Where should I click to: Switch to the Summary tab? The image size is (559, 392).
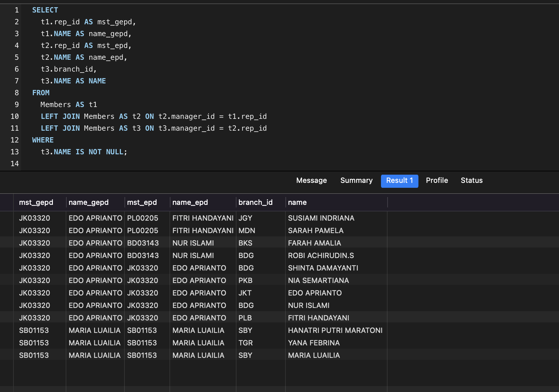[356, 181]
